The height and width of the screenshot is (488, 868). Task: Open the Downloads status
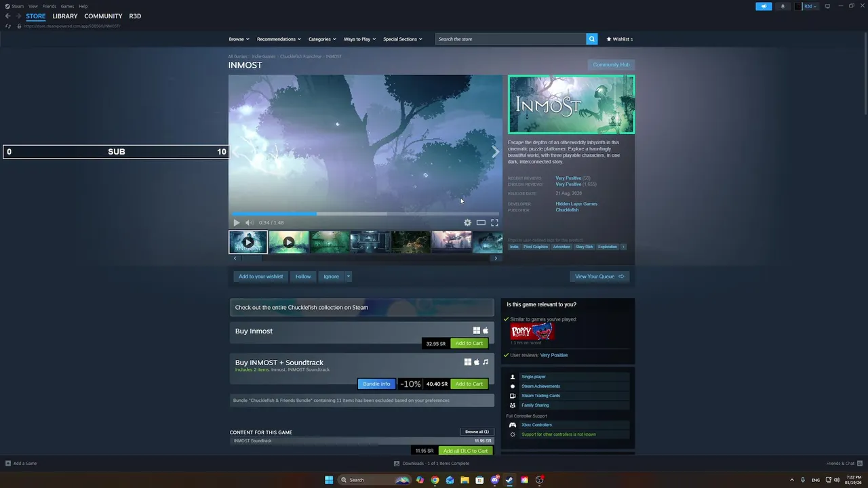[x=431, y=464]
